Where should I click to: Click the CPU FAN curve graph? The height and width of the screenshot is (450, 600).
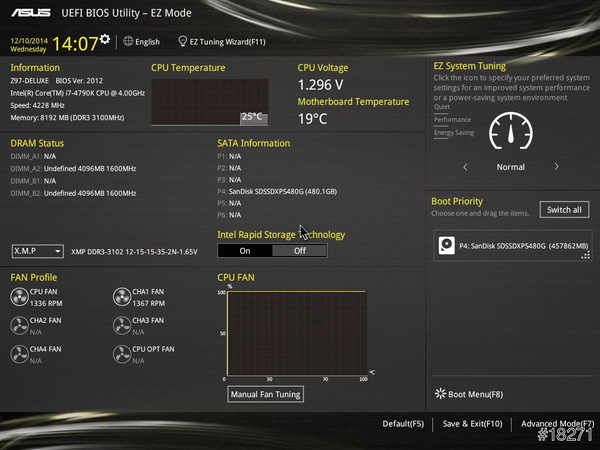coord(297,333)
